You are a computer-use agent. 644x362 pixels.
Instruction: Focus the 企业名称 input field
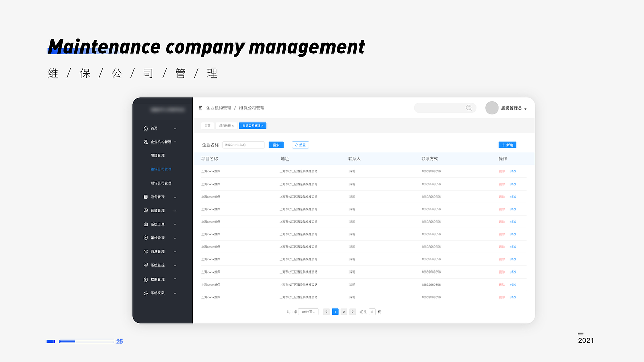pos(244,145)
